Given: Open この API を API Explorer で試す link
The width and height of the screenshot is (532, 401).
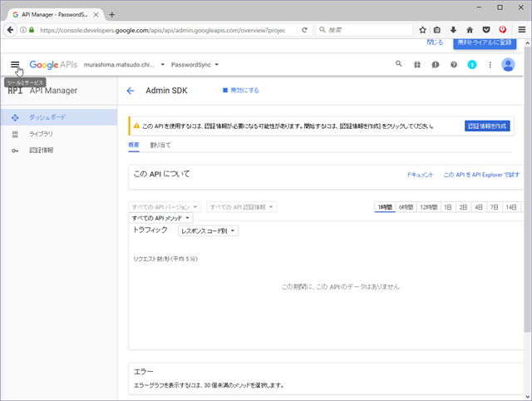Looking at the screenshot, I should point(481,175).
